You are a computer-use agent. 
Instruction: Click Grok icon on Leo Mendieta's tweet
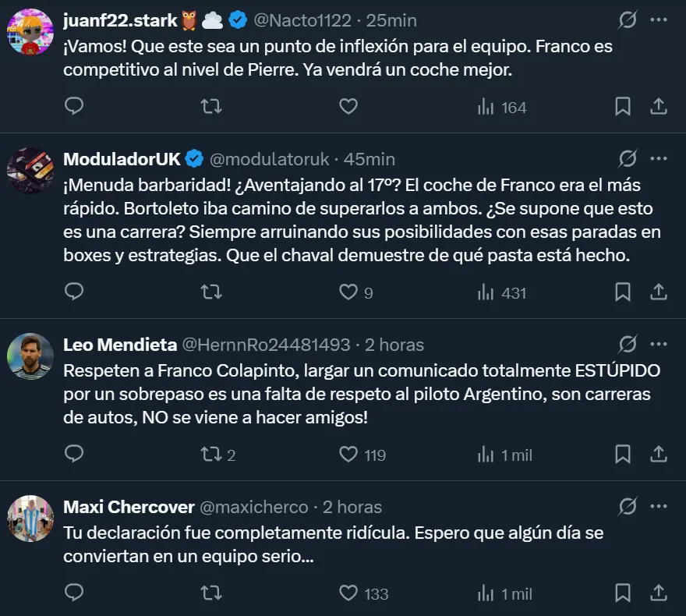coord(627,344)
